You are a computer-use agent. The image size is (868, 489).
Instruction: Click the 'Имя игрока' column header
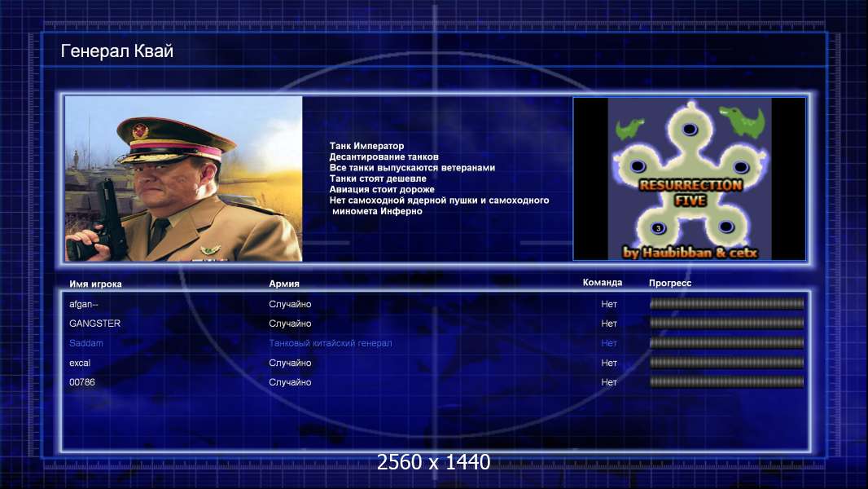coord(95,284)
